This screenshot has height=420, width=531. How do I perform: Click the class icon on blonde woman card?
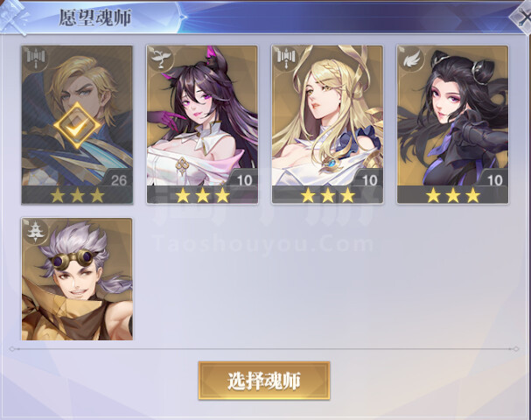pos(286,58)
